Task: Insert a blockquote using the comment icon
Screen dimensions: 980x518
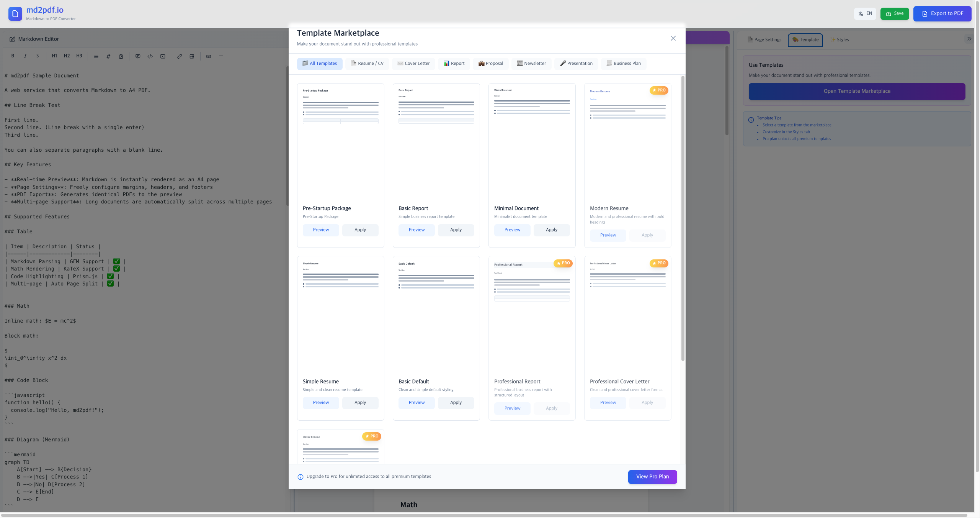Action: click(x=138, y=56)
